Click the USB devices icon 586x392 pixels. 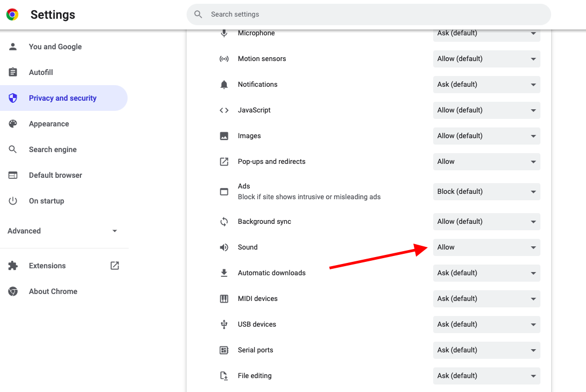pyautogui.click(x=224, y=324)
